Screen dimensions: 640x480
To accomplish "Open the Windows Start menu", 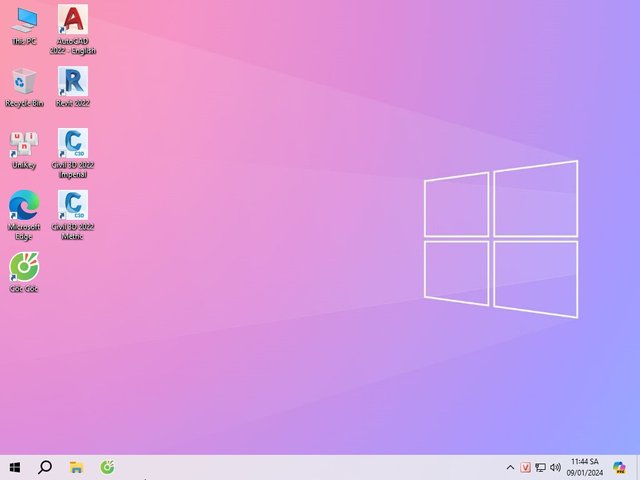I will 15,467.
